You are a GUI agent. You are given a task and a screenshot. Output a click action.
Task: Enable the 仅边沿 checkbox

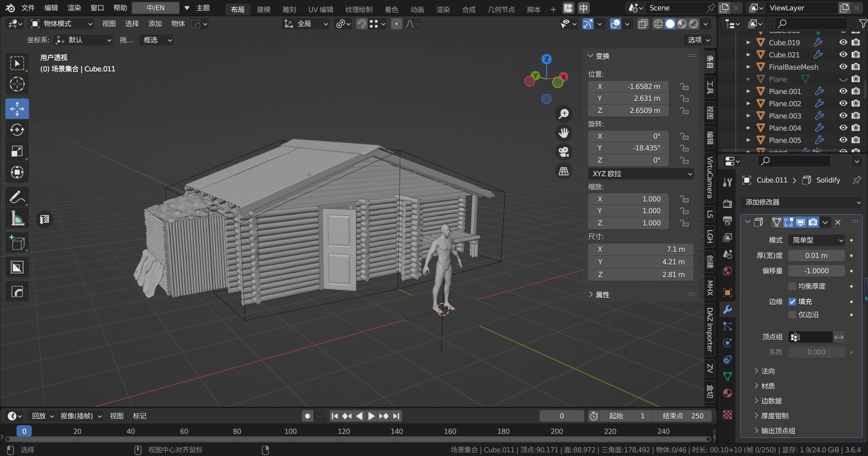792,315
